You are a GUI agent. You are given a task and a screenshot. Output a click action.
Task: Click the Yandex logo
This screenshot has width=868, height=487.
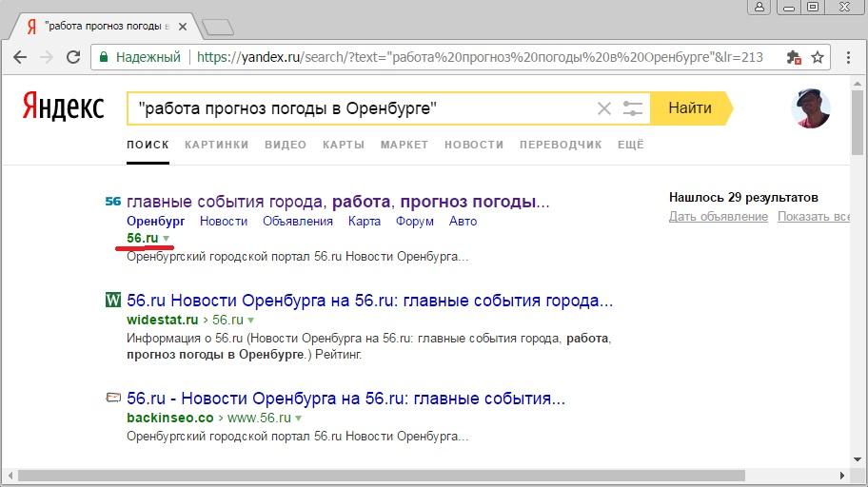pos(63,107)
